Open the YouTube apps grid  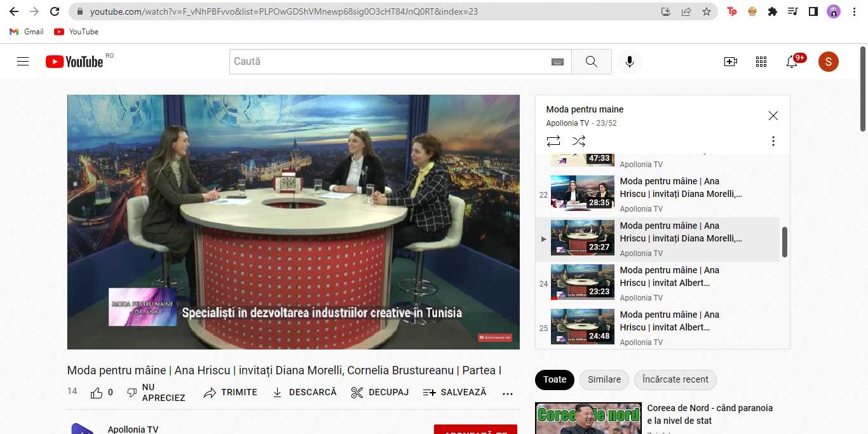point(761,62)
